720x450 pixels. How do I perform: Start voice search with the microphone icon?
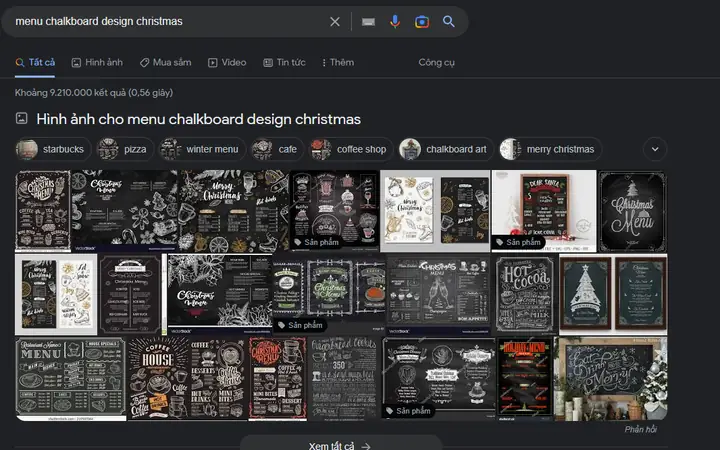(395, 21)
